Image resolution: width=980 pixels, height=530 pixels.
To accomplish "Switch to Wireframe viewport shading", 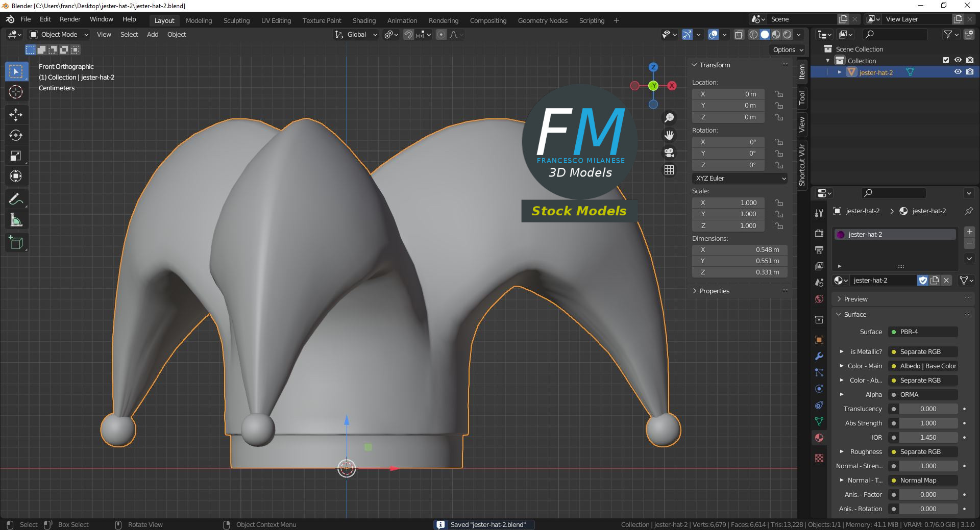I will pos(753,35).
